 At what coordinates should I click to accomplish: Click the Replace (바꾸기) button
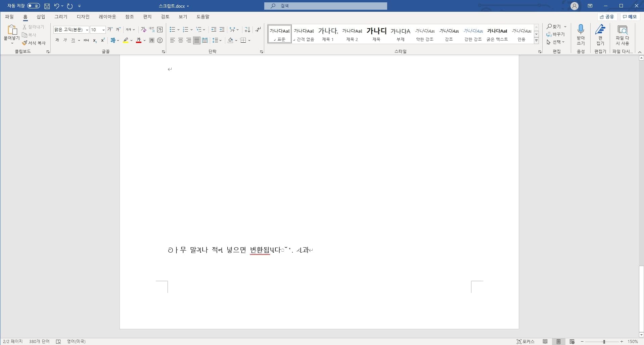point(556,34)
